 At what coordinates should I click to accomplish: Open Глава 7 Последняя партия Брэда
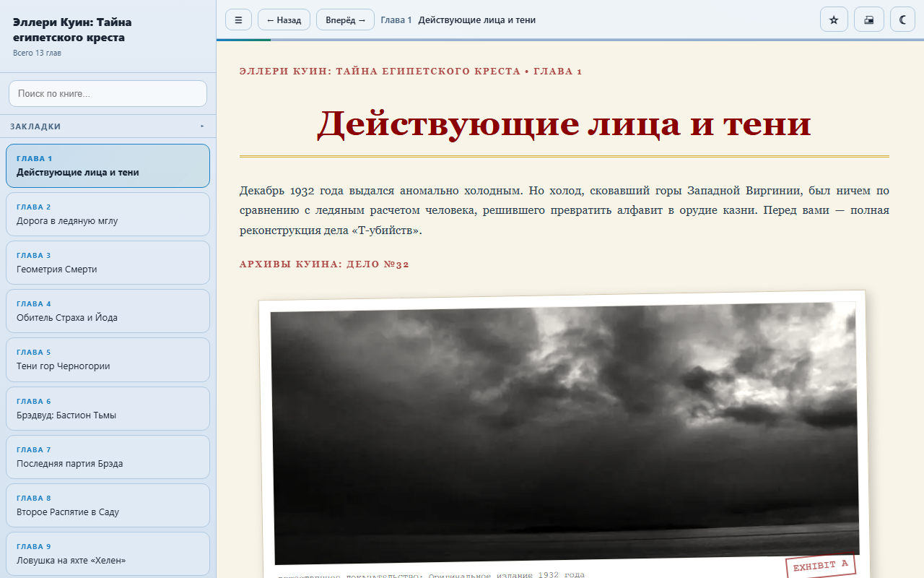(108, 457)
